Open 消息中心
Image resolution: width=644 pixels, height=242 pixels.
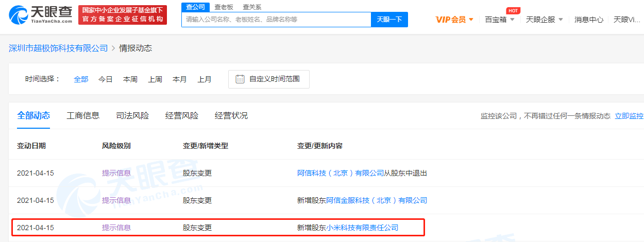coord(589,20)
